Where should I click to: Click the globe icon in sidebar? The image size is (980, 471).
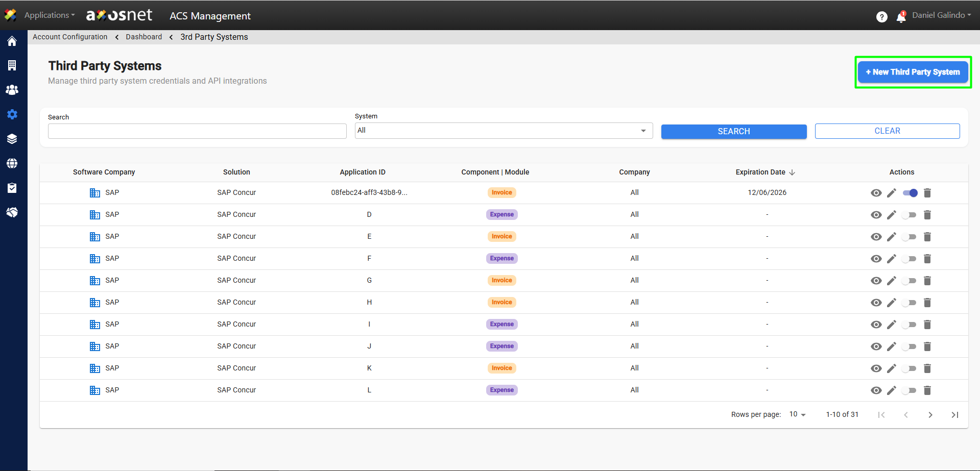tap(12, 163)
